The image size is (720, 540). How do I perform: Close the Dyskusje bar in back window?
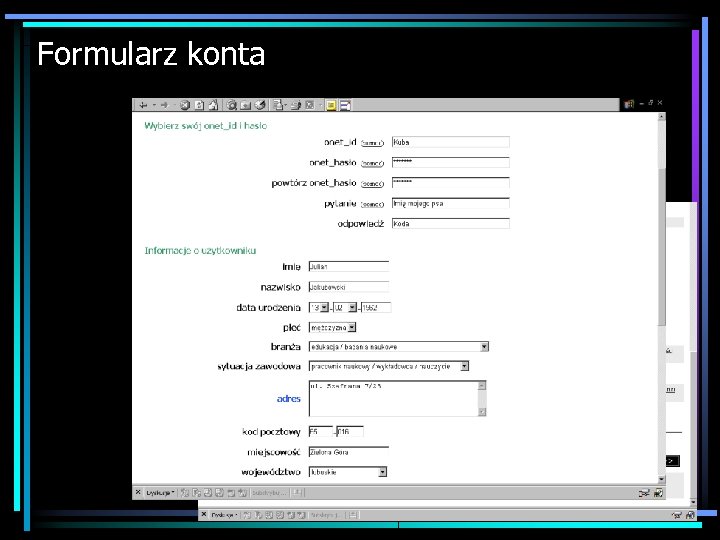204,514
